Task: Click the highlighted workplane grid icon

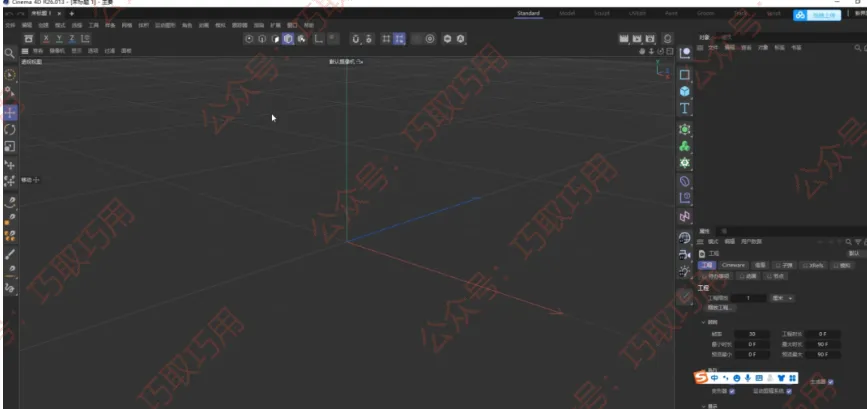Action: pyautogui.click(x=399, y=39)
